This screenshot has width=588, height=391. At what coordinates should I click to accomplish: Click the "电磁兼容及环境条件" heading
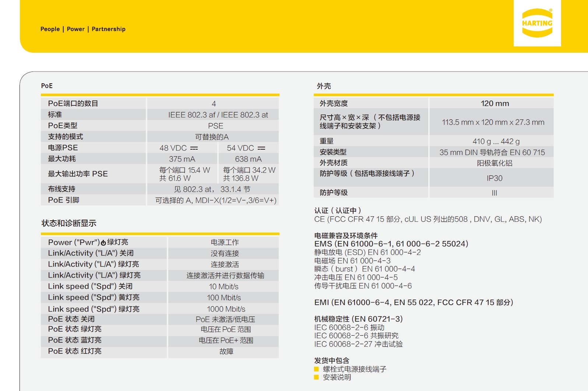coord(346,235)
